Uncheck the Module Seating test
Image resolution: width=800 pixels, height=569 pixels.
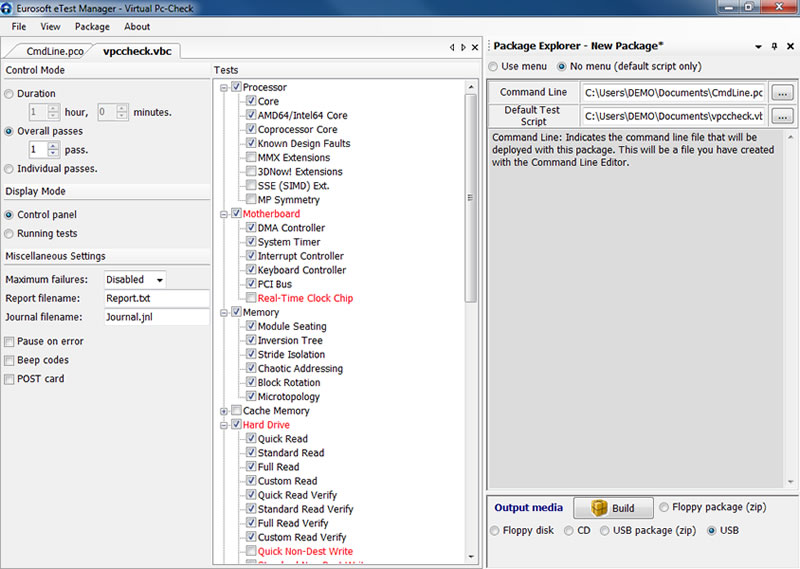click(x=251, y=326)
